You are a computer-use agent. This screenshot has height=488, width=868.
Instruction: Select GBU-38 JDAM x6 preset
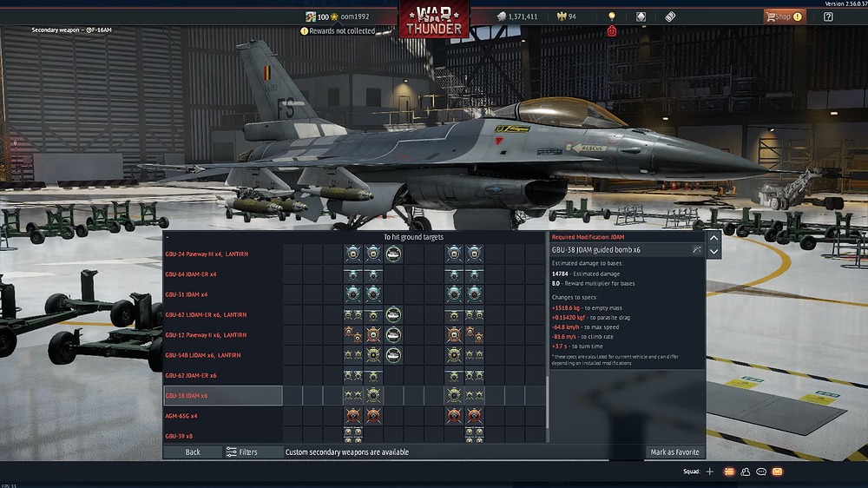(223, 395)
